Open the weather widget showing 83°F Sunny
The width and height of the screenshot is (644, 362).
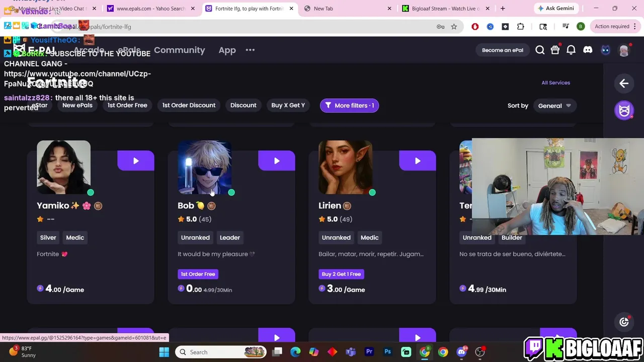click(23, 352)
